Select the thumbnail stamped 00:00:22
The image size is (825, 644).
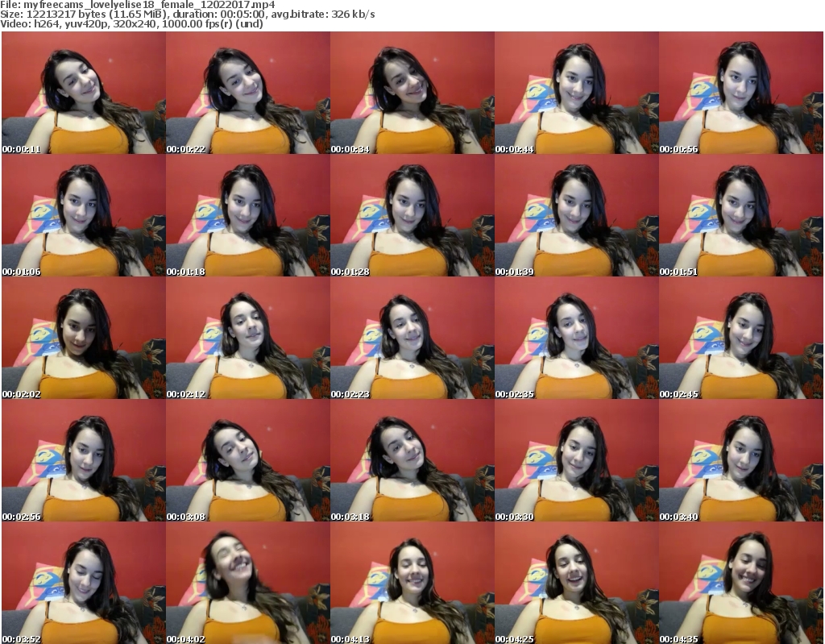[x=248, y=93]
